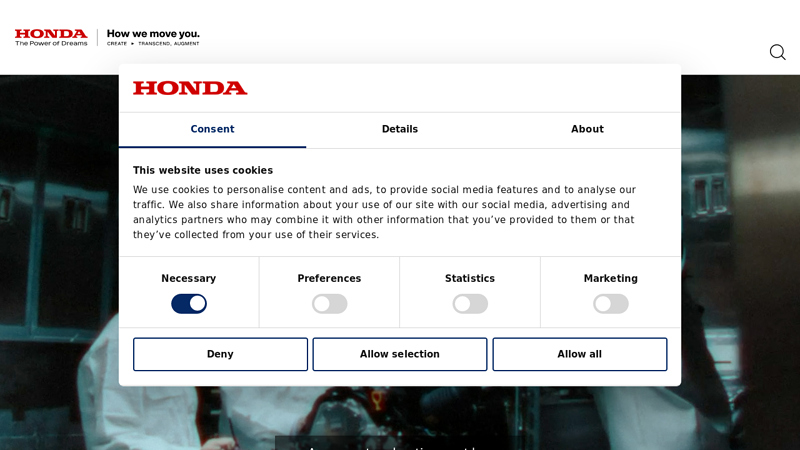
Task: Click the cookie description paragraph
Action: (x=385, y=212)
